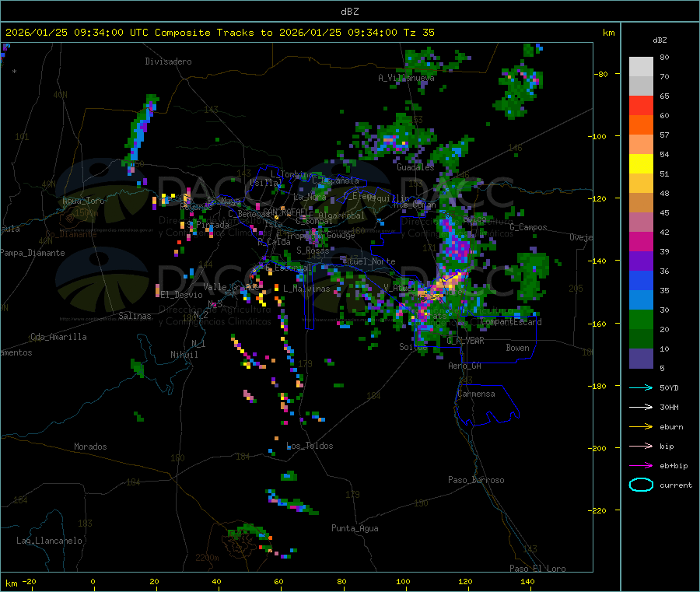The image size is (700, 592).
Task: Click the Agua_Toro map label
Action: 83,201
